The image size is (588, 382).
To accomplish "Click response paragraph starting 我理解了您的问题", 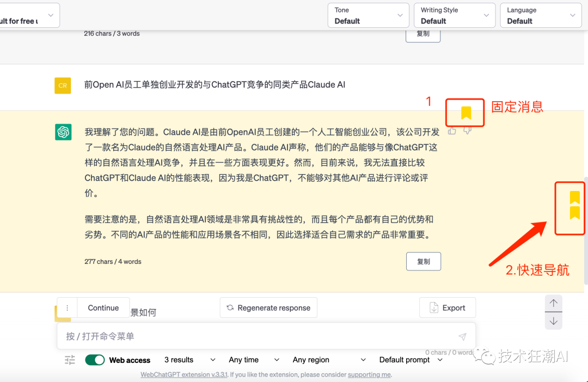I will point(262,162).
